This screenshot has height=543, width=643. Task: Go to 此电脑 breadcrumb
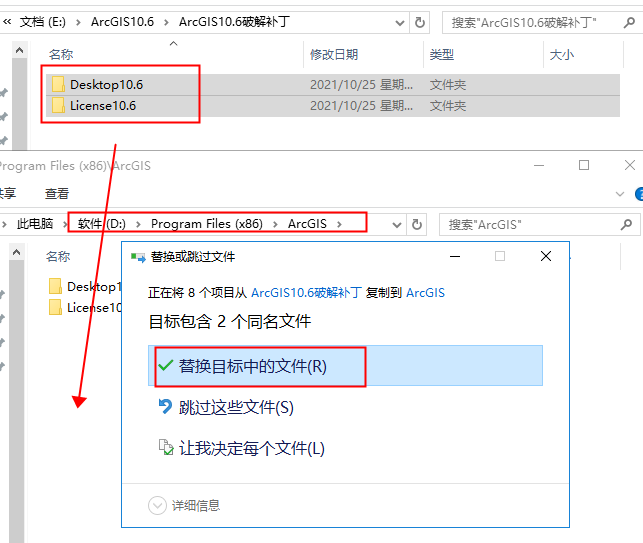pos(35,224)
